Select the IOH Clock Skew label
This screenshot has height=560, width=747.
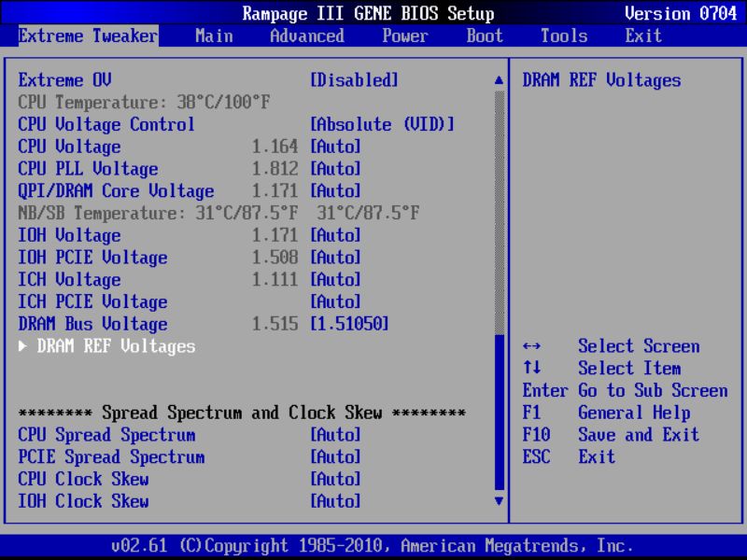click(83, 501)
